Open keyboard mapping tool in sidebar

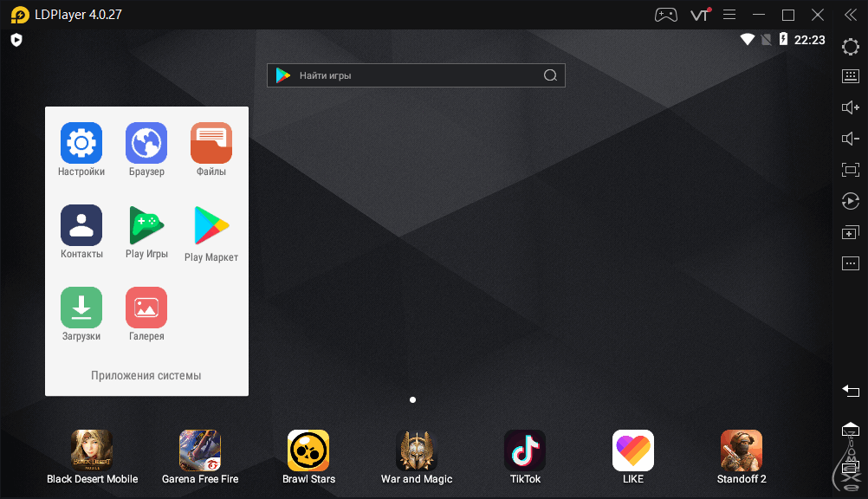[851, 76]
